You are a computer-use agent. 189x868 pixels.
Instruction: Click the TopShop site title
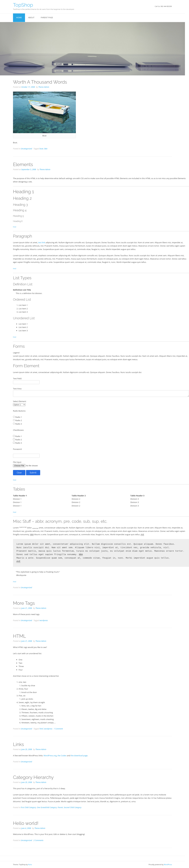(x=23, y=5)
